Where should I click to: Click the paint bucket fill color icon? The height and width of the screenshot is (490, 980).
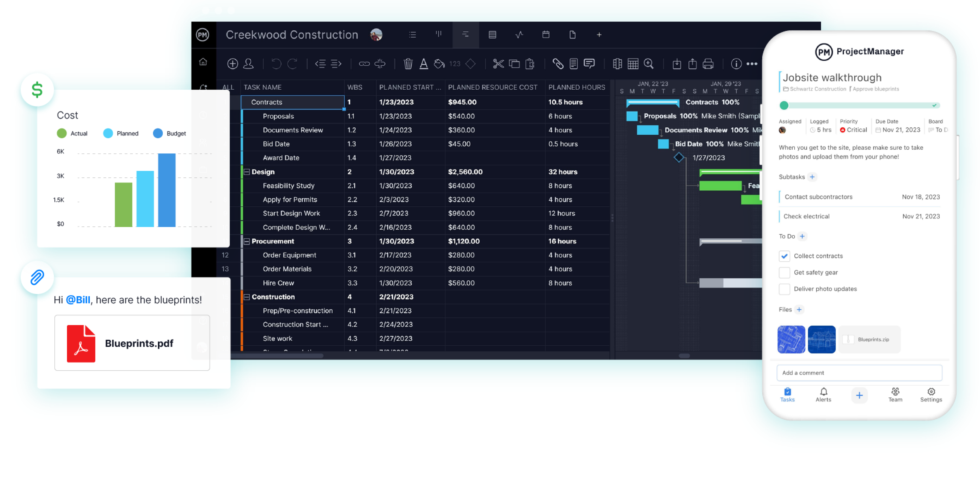(x=439, y=64)
